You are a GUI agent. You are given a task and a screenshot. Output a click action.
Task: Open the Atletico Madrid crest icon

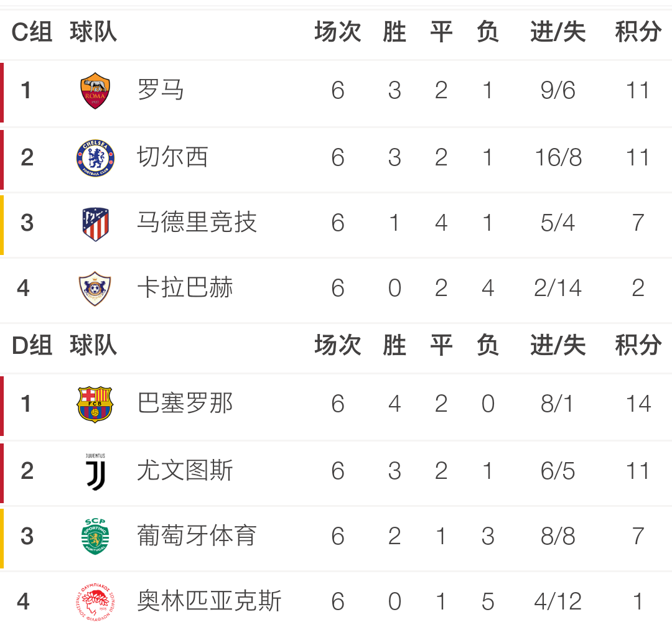click(x=96, y=224)
